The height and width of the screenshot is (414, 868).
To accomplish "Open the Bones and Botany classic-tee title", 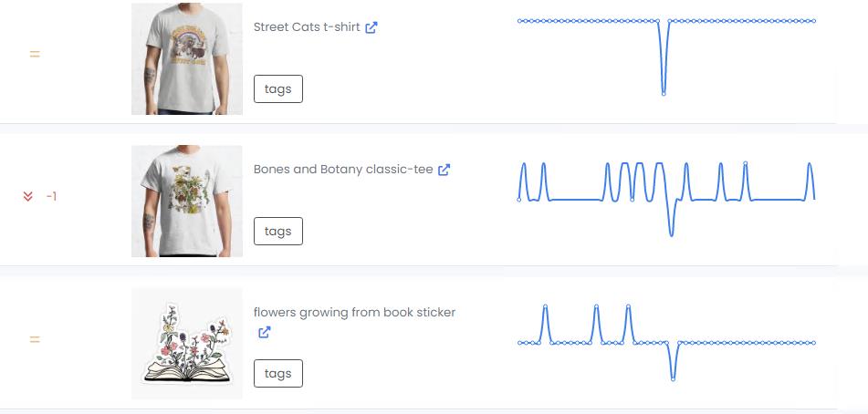I will tap(342, 170).
